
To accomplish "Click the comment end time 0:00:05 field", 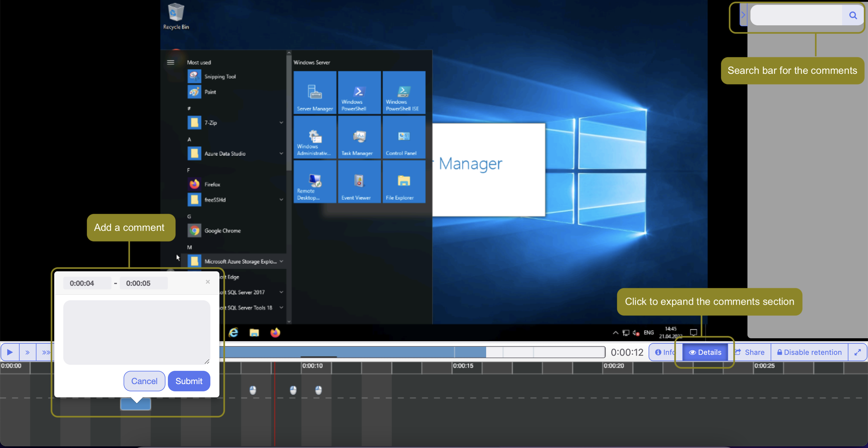I will coord(143,283).
